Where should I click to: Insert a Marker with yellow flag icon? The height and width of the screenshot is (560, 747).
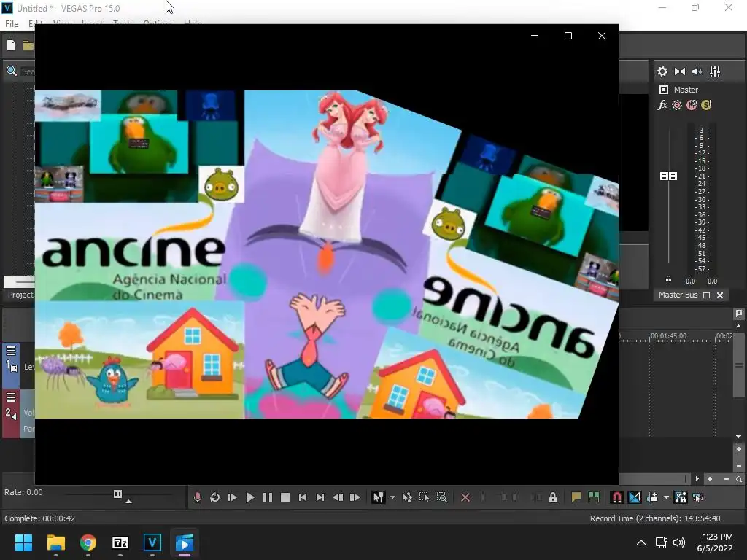pyautogui.click(x=576, y=497)
